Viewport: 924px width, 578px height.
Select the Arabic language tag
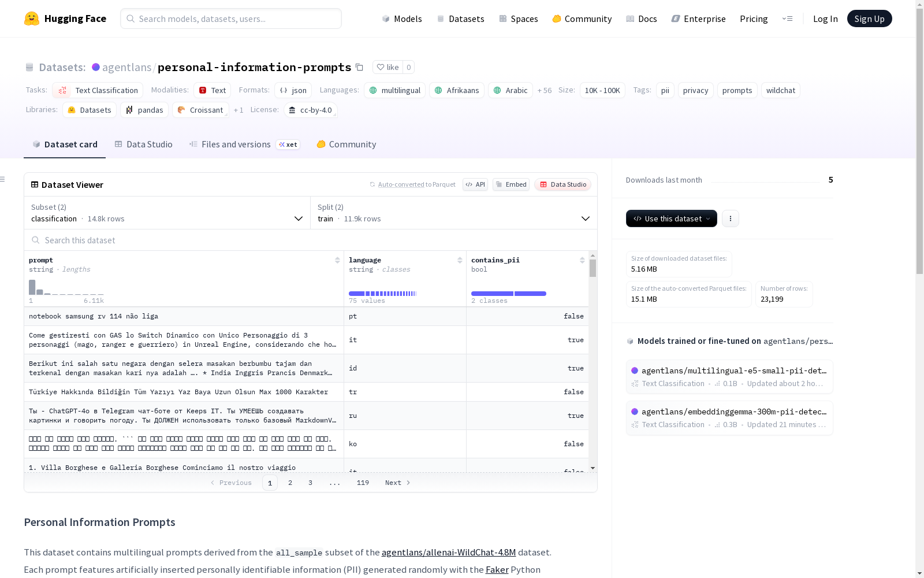point(511,90)
